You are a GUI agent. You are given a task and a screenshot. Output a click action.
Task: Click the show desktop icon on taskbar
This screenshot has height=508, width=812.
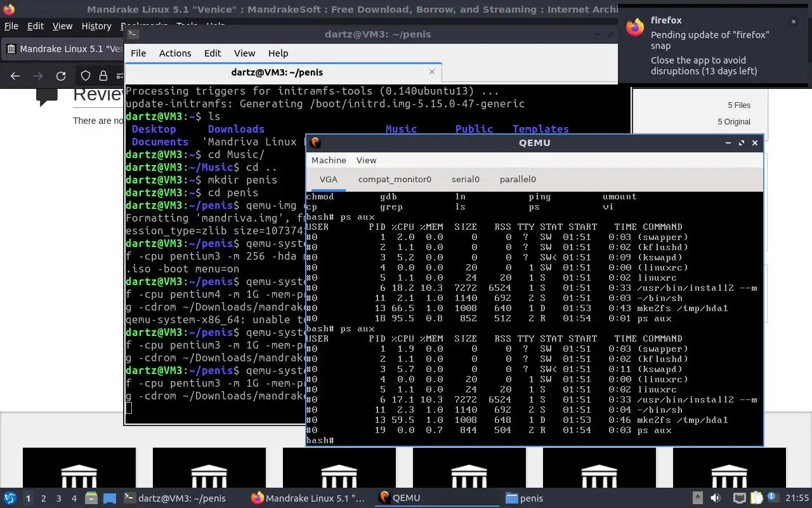(109, 498)
